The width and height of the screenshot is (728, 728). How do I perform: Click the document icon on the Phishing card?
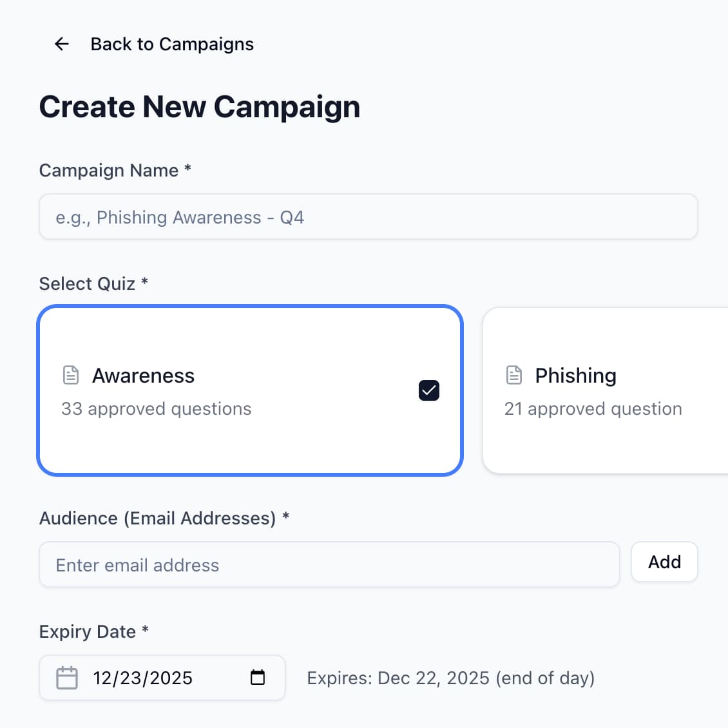[513, 374]
